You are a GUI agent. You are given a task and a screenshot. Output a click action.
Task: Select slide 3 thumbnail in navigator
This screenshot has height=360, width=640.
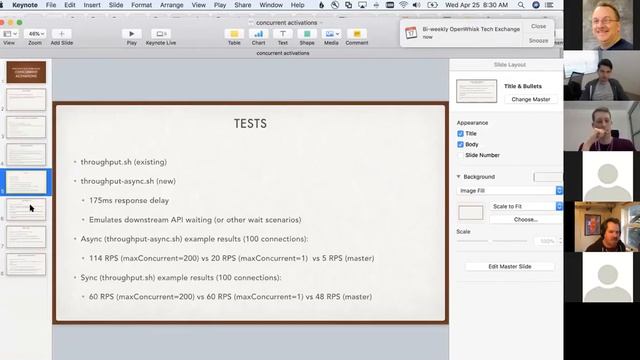pyautogui.click(x=26, y=127)
